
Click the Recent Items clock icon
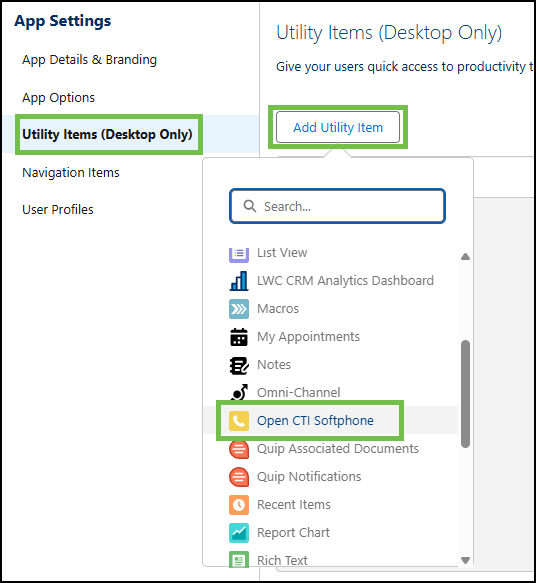239,505
